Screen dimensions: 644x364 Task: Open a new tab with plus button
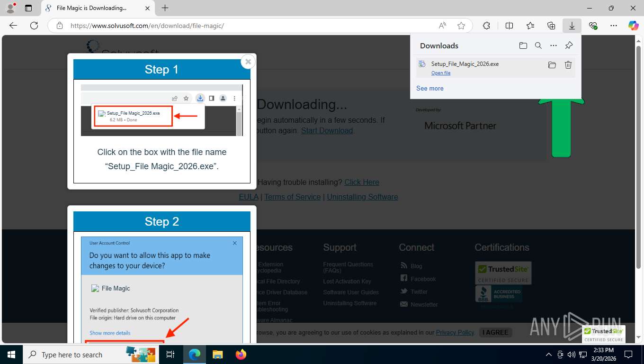coord(165,8)
